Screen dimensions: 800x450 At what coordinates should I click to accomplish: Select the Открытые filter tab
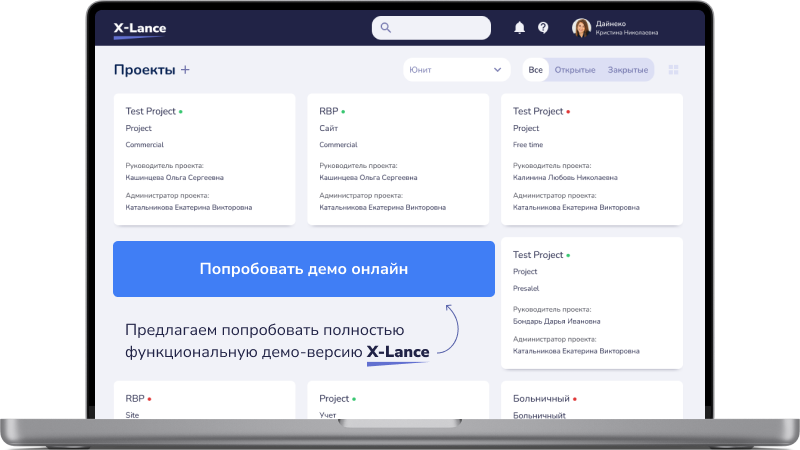click(x=575, y=70)
